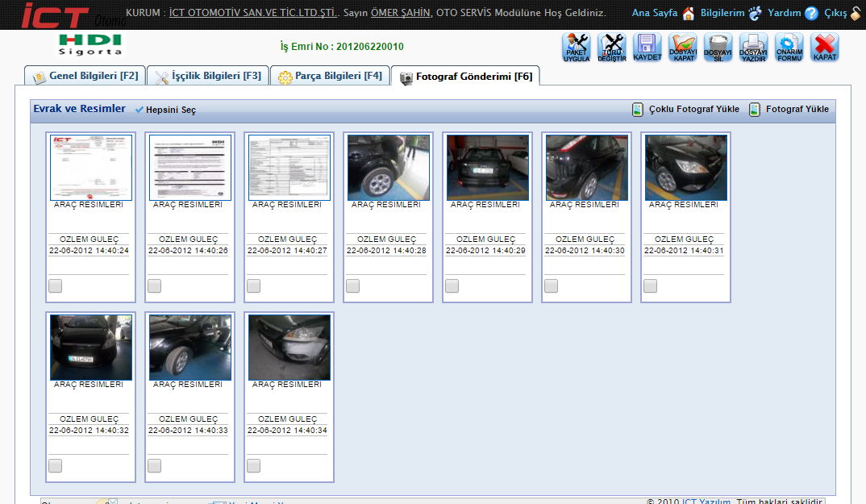Tick the checkbox for the 14:40:28 photo

click(353, 285)
